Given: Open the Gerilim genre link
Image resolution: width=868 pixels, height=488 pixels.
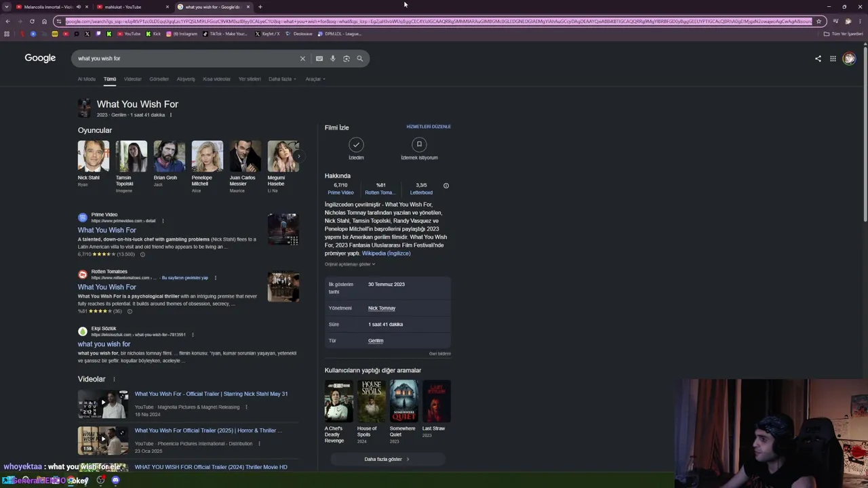Looking at the screenshot, I should pos(376,341).
